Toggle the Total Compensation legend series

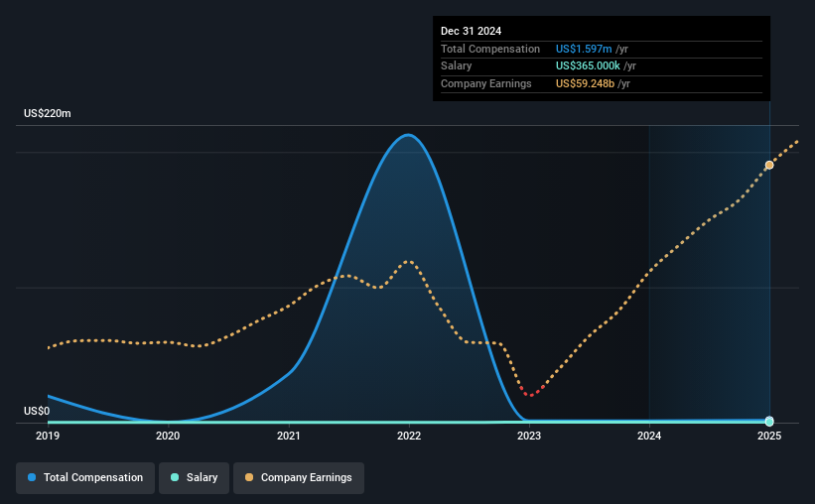click(85, 477)
